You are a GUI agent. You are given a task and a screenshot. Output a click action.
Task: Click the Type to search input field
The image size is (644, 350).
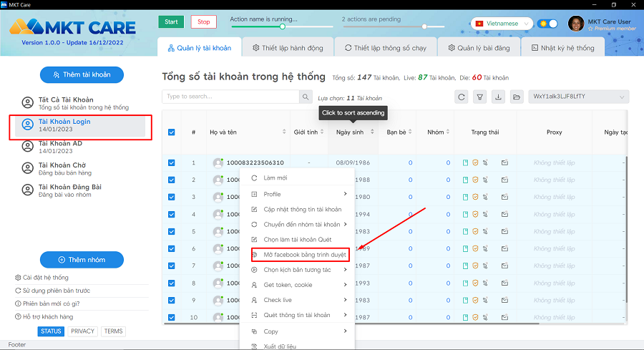tap(231, 97)
